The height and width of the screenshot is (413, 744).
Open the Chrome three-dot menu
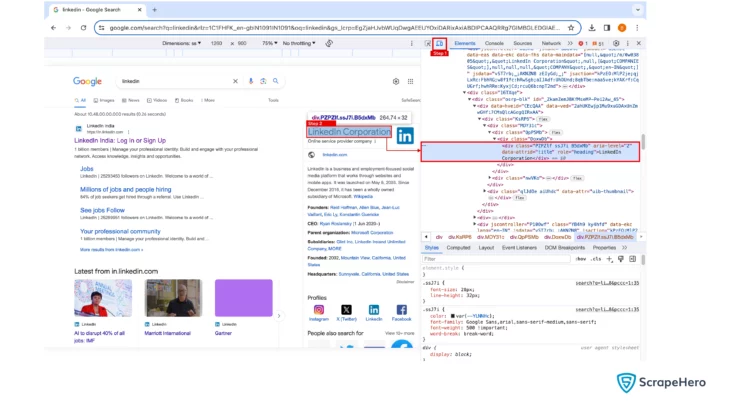coord(637,28)
